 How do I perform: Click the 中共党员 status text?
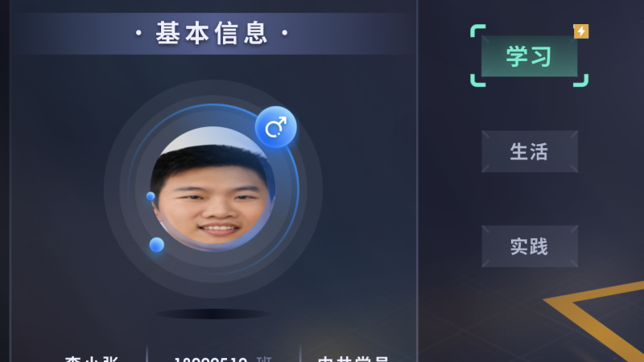click(x=353, y=359)
